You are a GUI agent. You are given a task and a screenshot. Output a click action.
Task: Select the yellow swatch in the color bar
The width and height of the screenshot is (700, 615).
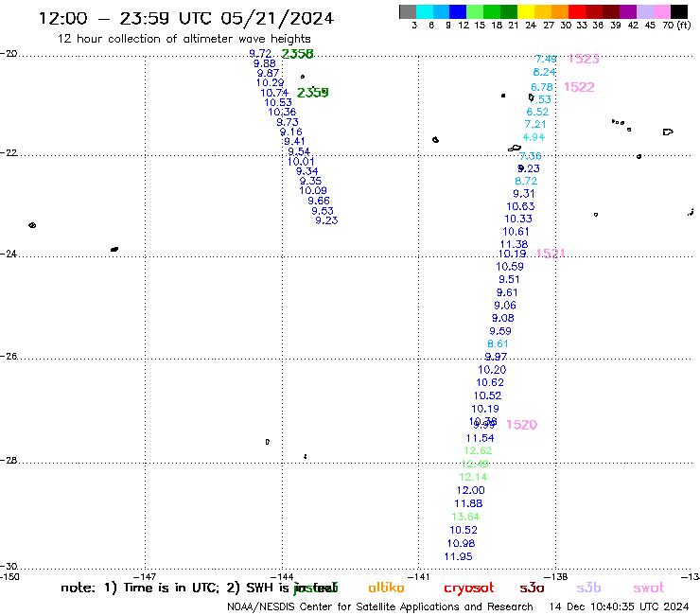pyautogui.click(x=526, y=11)
